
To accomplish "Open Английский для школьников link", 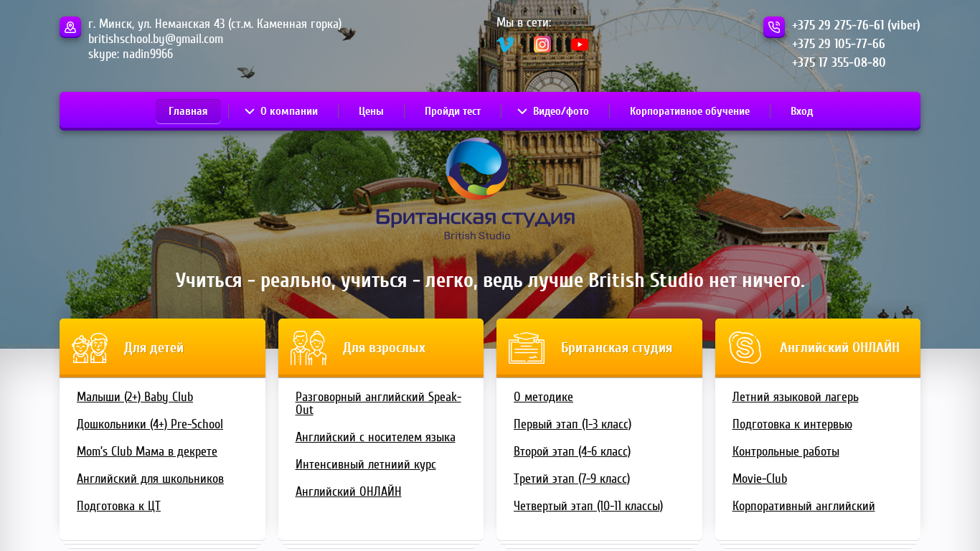I will 150,479.
